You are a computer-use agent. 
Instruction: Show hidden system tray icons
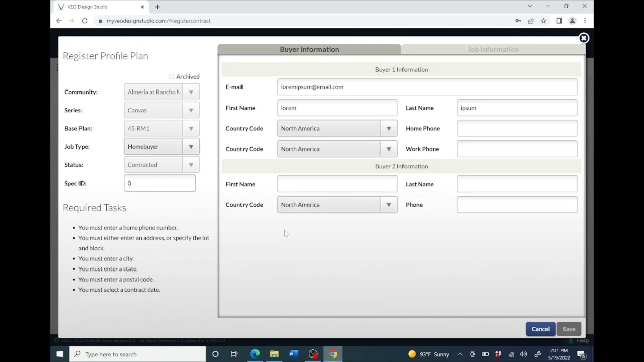tap(460, 354)
